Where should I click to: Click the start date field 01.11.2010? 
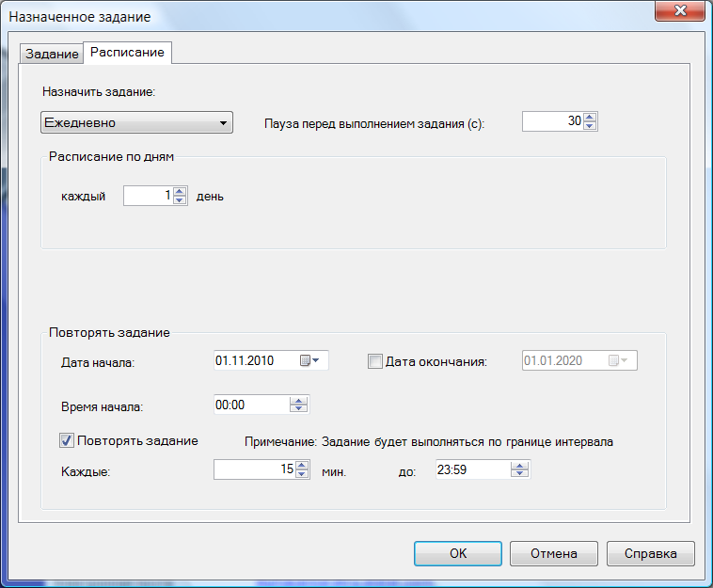[x=254, y=360]
